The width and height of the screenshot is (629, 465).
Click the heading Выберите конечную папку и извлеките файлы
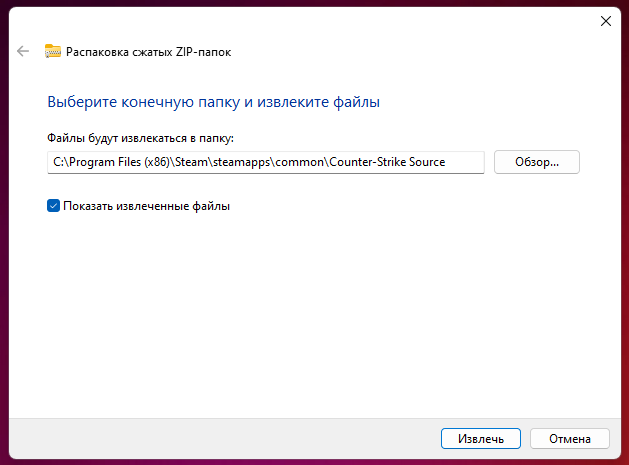point(213,102)
